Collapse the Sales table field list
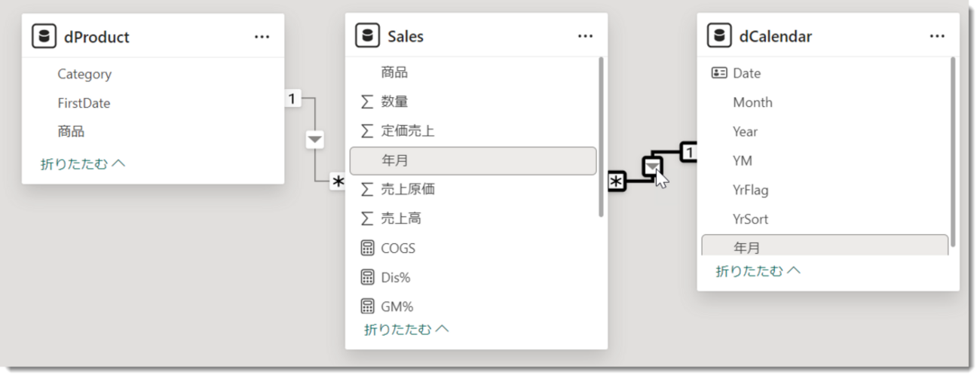980x378 pixels. (406, 329)
